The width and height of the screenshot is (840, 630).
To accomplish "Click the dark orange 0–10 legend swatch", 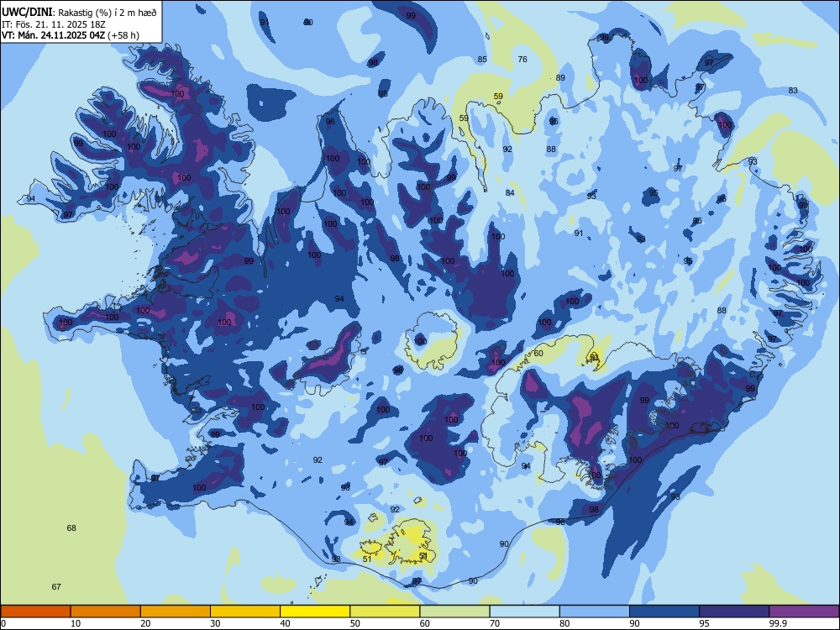I will [35, 612].
